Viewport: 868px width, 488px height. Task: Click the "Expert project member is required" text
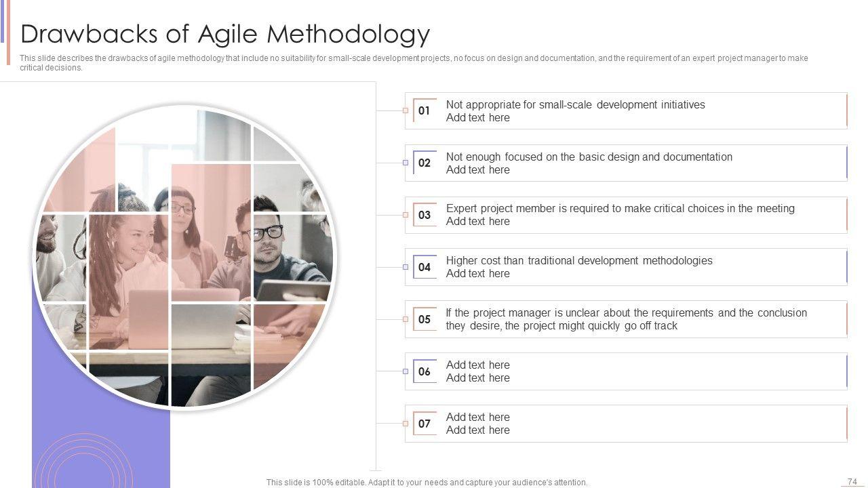pyautogui.click(x=620, y=208)
